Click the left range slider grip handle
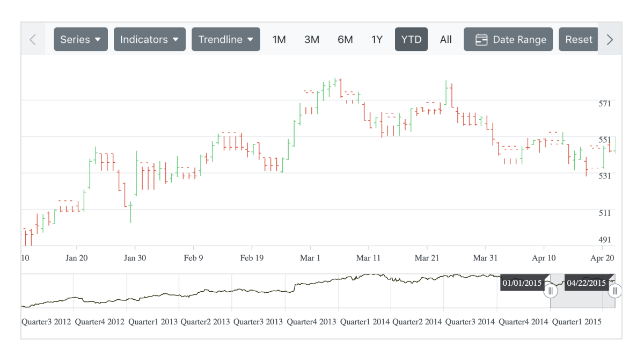The height and width of the screenshot is (361, 644). coord(551,291)
